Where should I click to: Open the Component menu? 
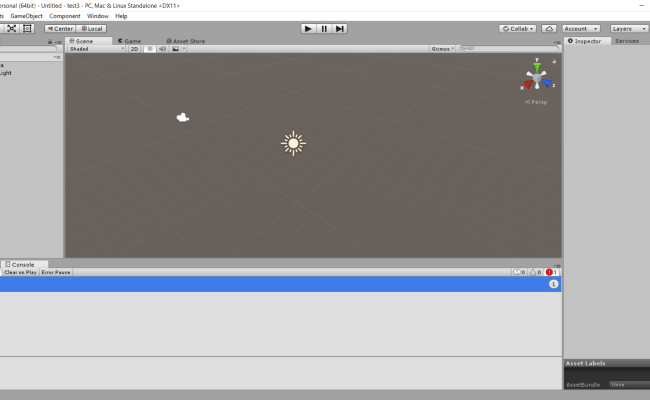click(x=65, y=16)
